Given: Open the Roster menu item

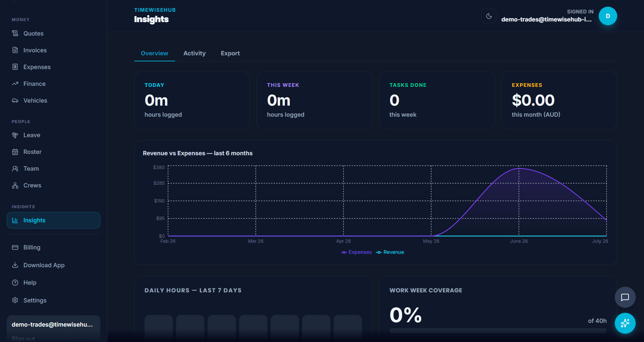Looking at the screenshot, I should click(x=53, y=152).
